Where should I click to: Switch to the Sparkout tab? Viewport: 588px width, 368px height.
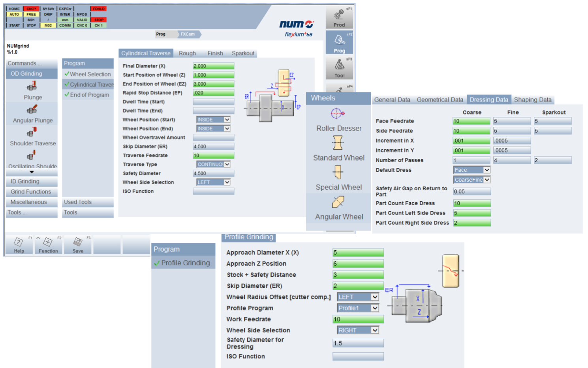tap(243, 53)
